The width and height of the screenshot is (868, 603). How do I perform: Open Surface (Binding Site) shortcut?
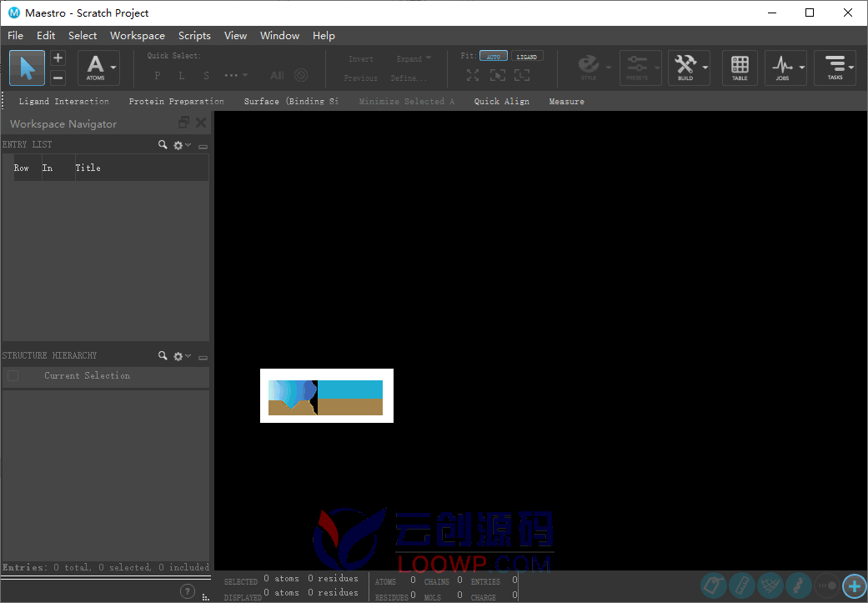pos(291,101)
